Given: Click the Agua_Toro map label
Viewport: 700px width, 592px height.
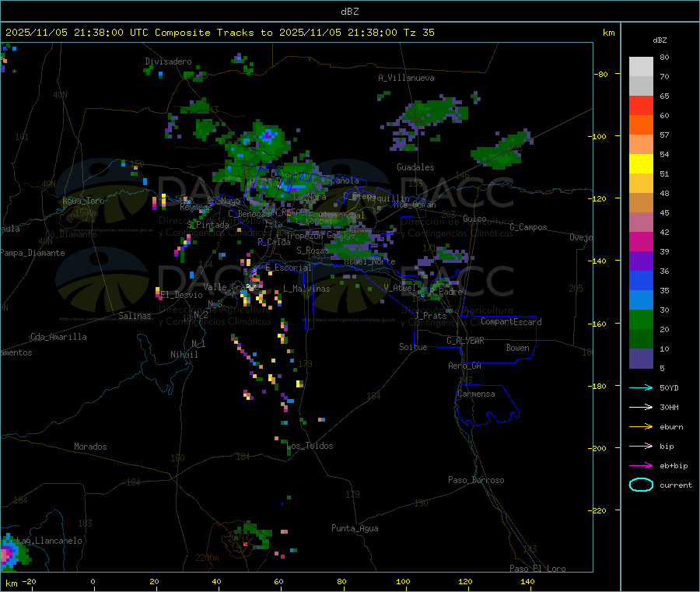Looking at the screenshot, I should (83, 201).
